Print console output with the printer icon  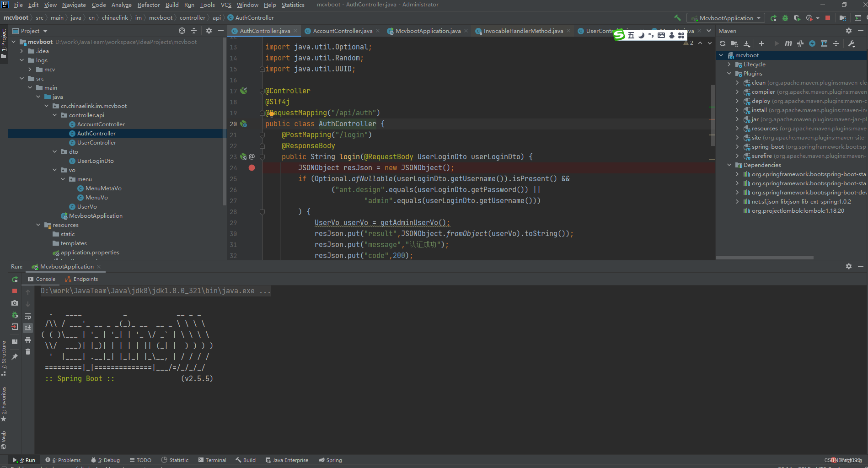coord(28,340)
